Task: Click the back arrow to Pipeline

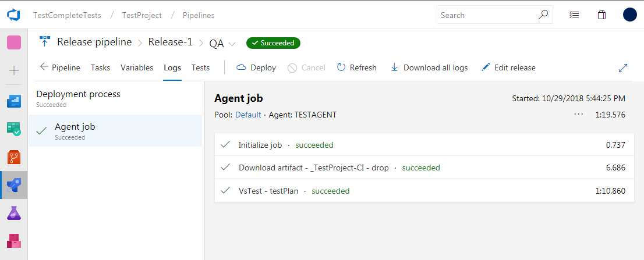Action: click(44, 67)
